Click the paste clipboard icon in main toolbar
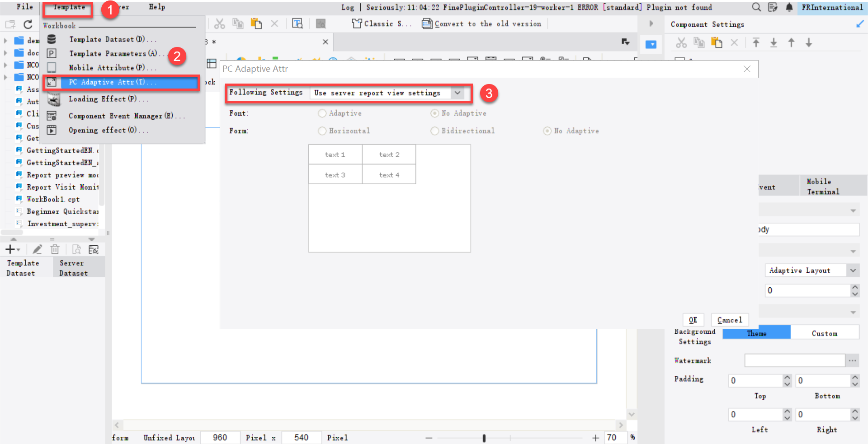868x444 pixels. (x=256, y=24)
